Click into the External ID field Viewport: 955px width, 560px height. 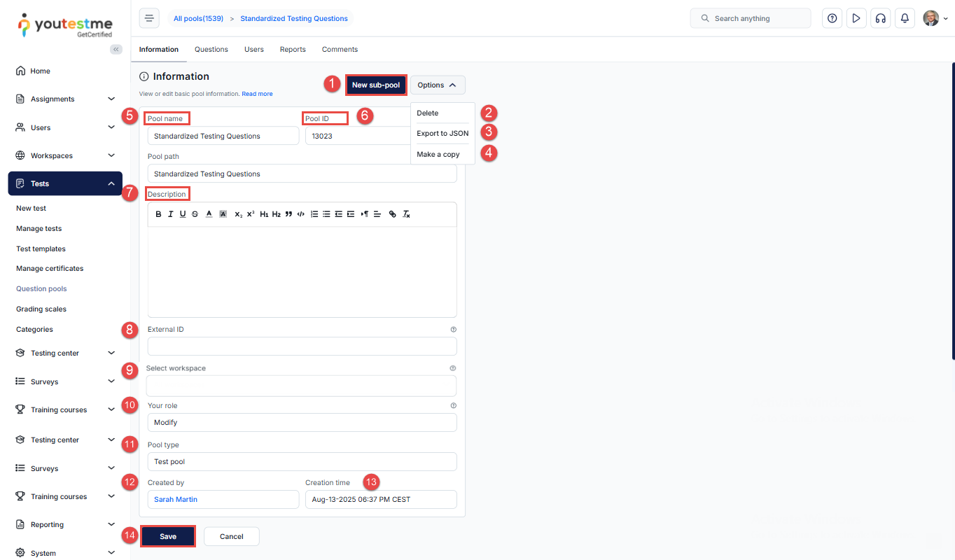(x=302, y=346)
